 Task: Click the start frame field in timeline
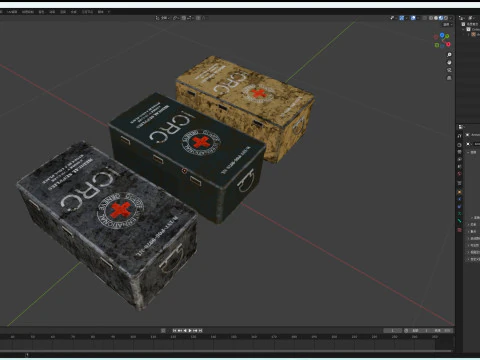tap(420, 331)
